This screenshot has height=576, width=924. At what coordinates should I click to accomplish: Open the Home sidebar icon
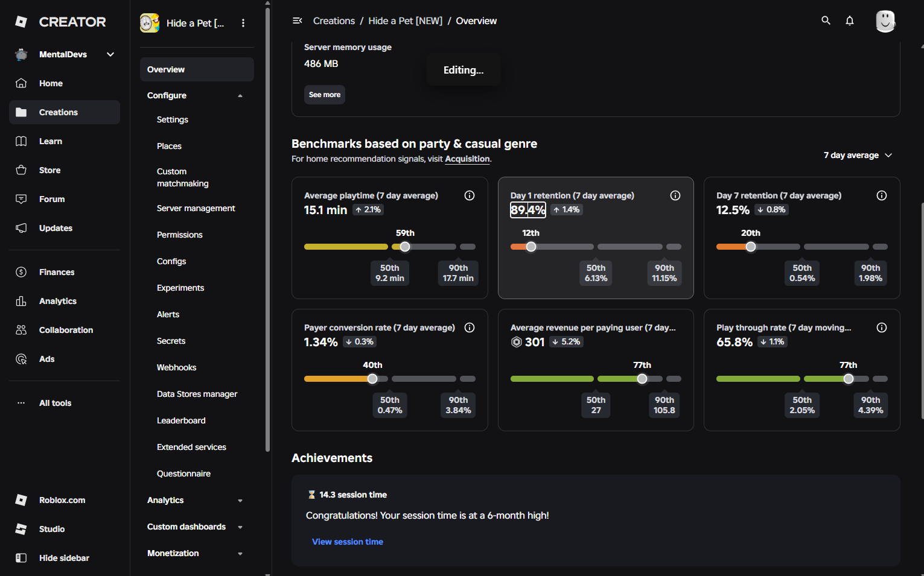click(21, 83)
